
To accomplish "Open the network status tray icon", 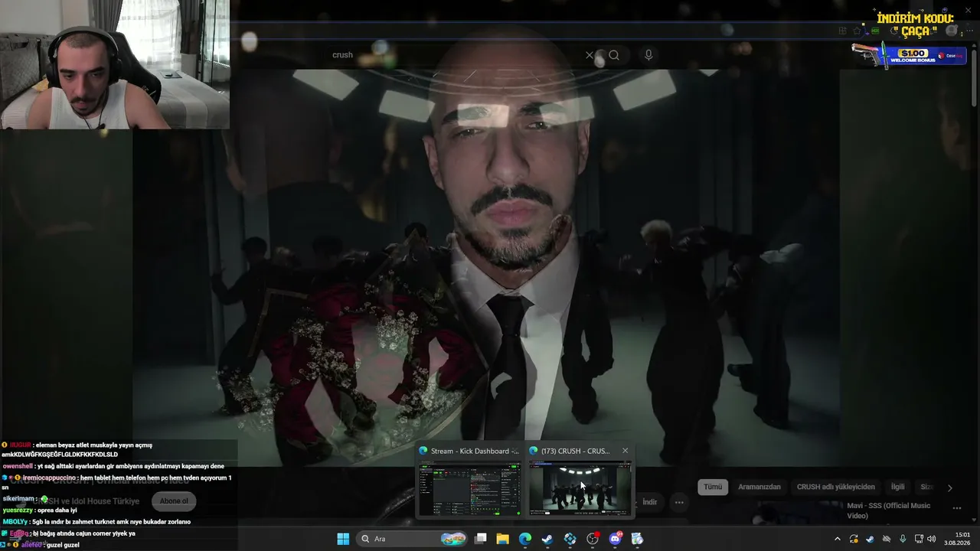I will (x=919, y=539).
